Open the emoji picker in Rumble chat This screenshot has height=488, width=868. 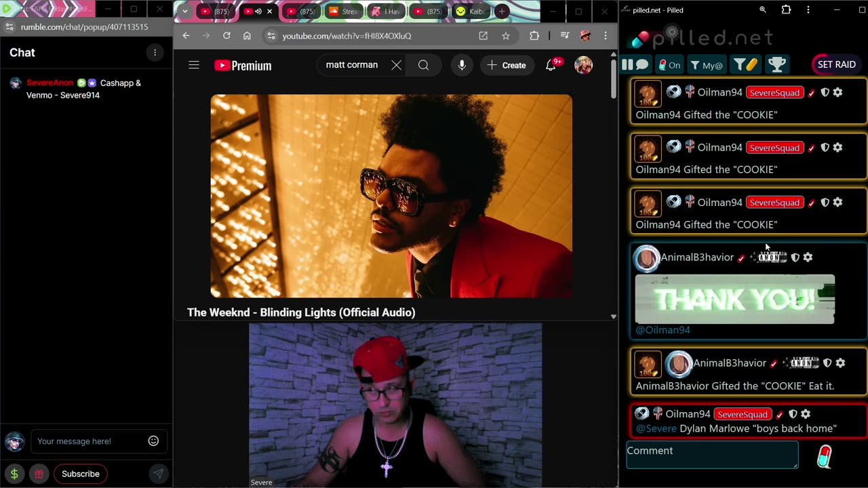tap(153, 441)
